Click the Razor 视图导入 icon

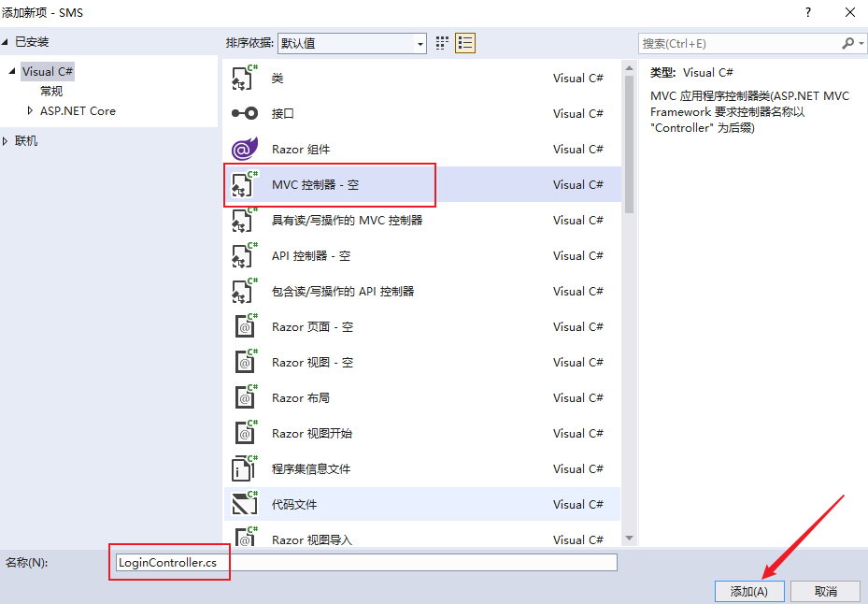[x=245, y=537]
